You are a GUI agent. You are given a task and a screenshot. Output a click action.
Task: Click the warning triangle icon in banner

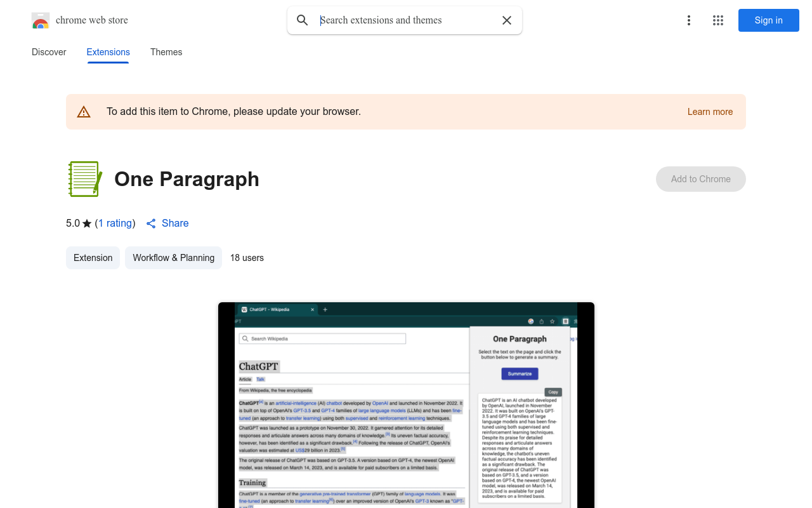coord(84,112)
